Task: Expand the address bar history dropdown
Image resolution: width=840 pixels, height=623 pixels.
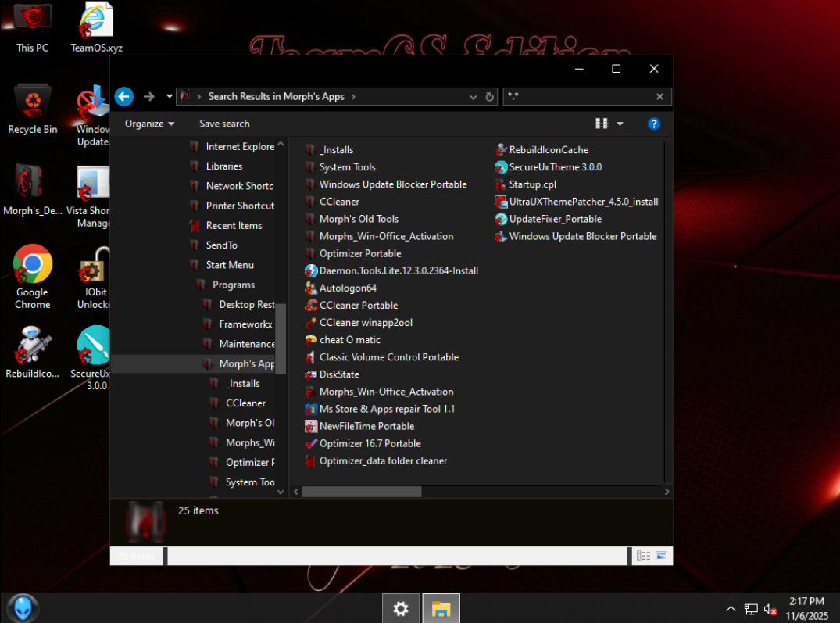Action: [473, 97]
